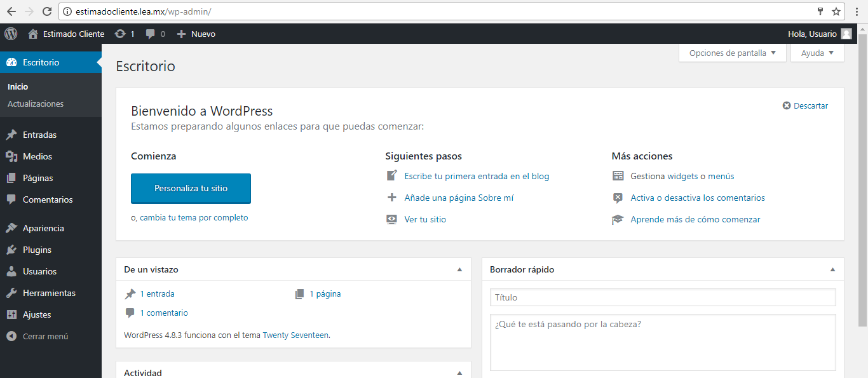Click the browser back arrow
The height and width of the screenshot is (378, 868).
(x=11, y=11)
